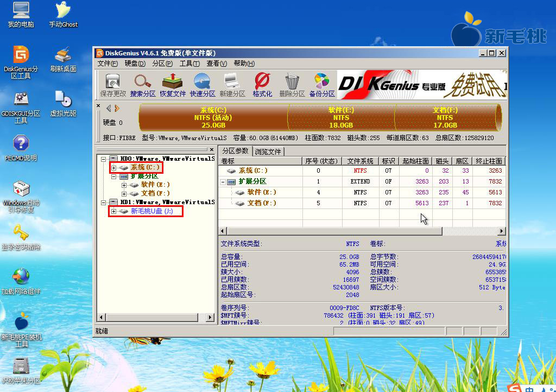Open DiskGenius分区工具 desktop icon
This screenshot has width=556, height=392.
[x=21, y=62]
